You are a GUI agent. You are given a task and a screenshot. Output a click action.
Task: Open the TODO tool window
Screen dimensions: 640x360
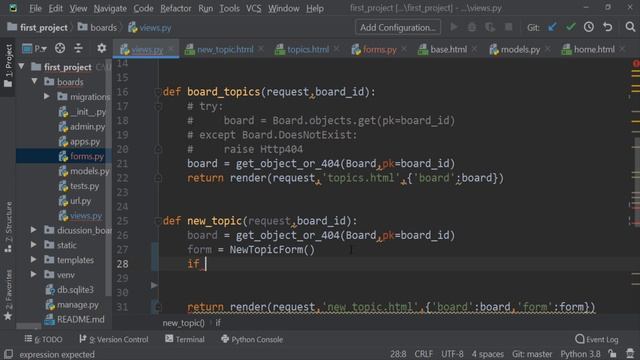point(44,339)
